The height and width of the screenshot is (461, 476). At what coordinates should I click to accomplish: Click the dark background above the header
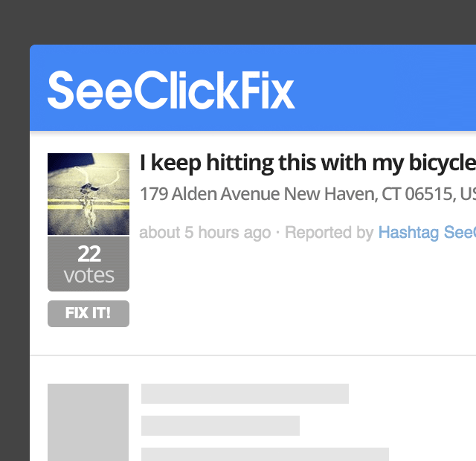point(238,22)
